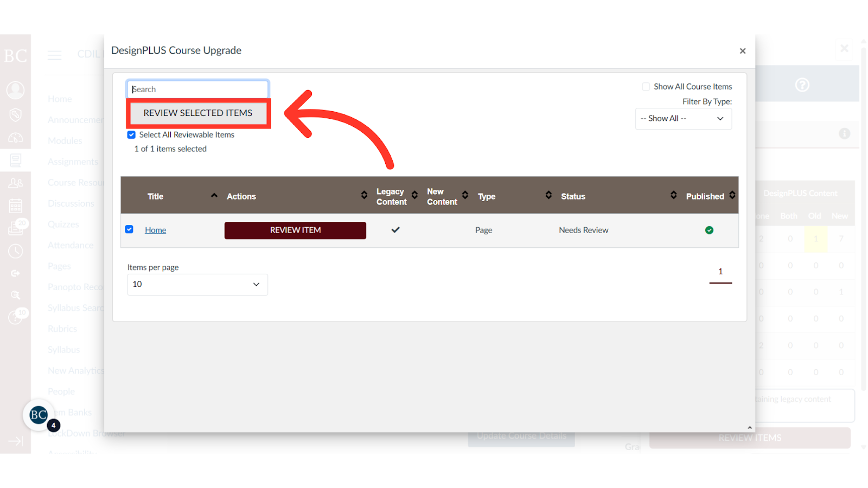Close the DesignPLUS Course Upgrade dialog
868x488 pixels.
pyautogui.click(x=743, y=51)
